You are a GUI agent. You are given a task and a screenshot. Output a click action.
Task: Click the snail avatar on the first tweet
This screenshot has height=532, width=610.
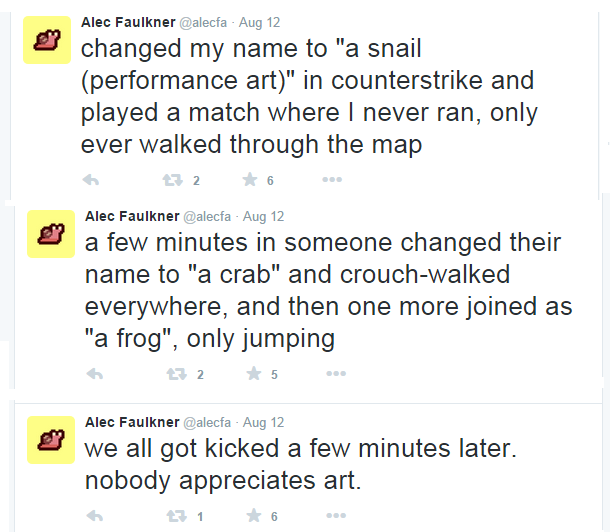[x=48, y=40]
